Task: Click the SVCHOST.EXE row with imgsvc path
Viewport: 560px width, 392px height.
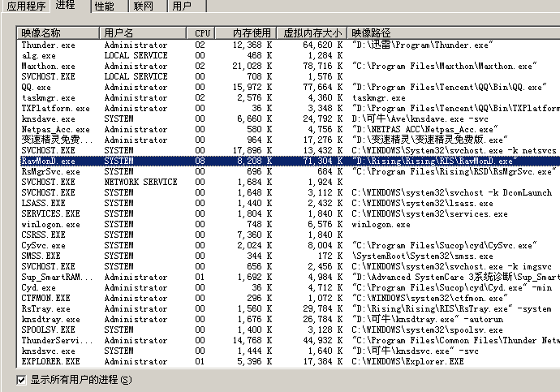Action: point(289,266)
